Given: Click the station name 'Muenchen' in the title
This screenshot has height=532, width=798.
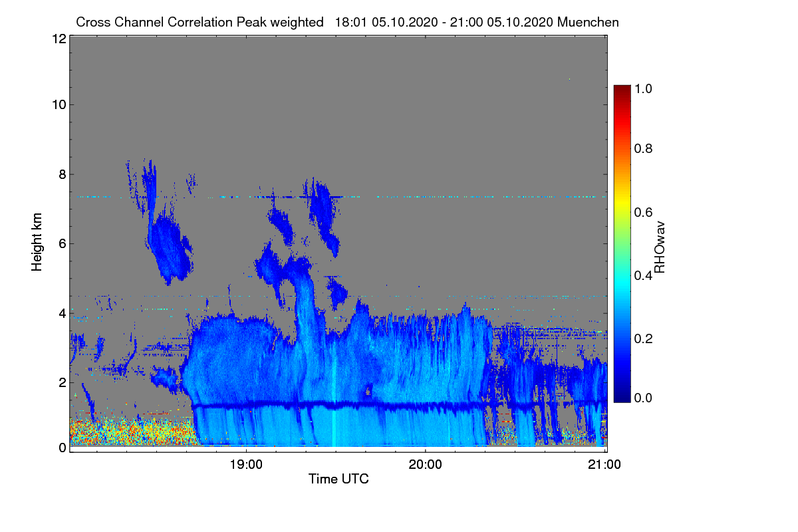Looking at the screenshot, I should (589, 22).
